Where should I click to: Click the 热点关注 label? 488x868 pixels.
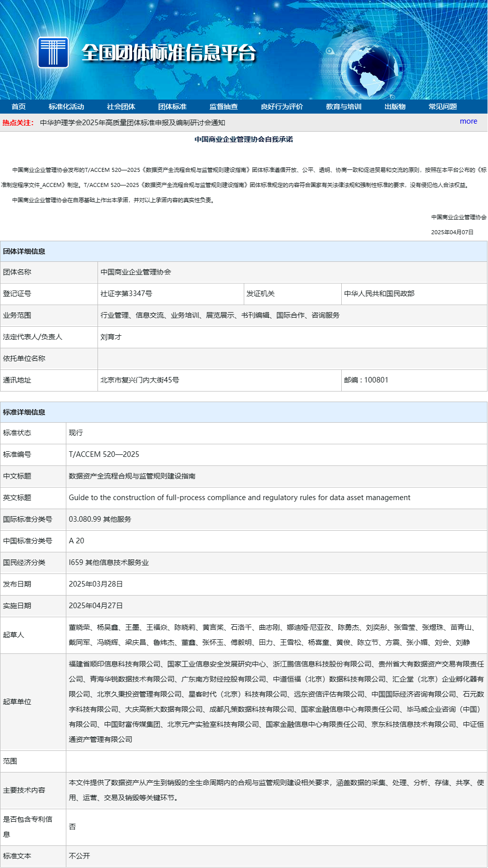tap(18, 123)
